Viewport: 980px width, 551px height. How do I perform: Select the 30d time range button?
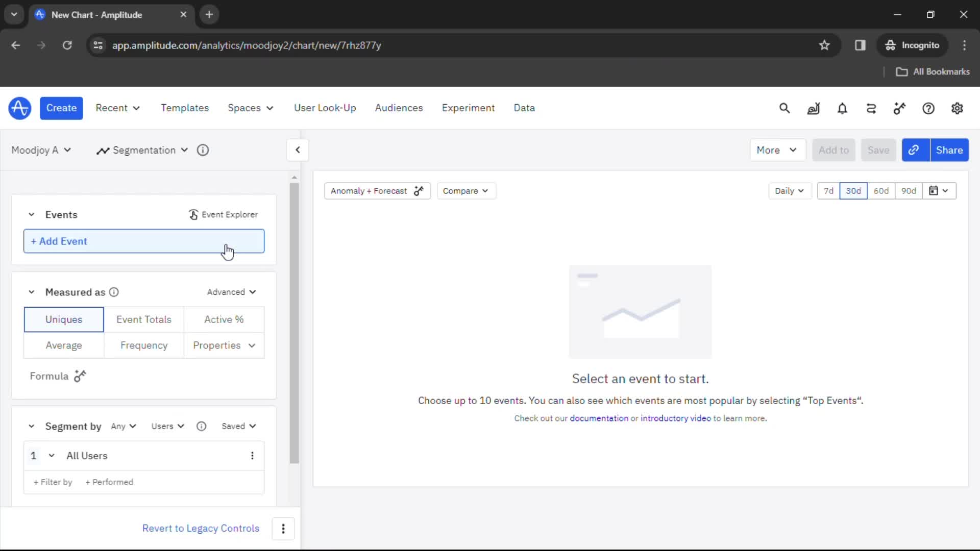point(853,190)
